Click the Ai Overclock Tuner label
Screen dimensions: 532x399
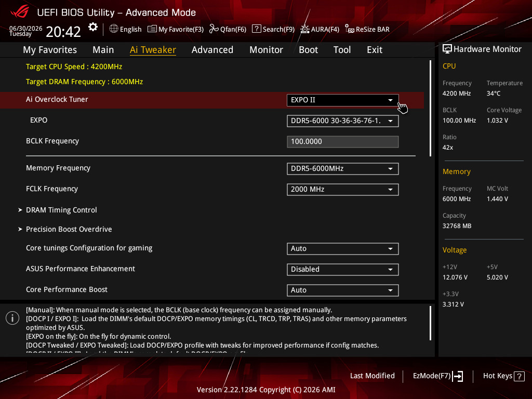(x=57, y=99)
